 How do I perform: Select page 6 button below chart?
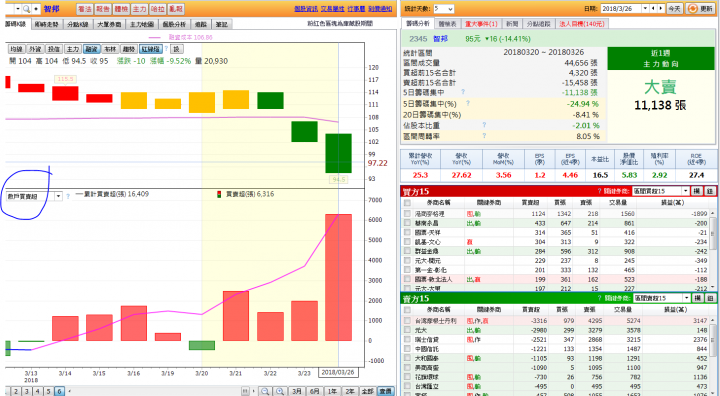pos(59,391)
